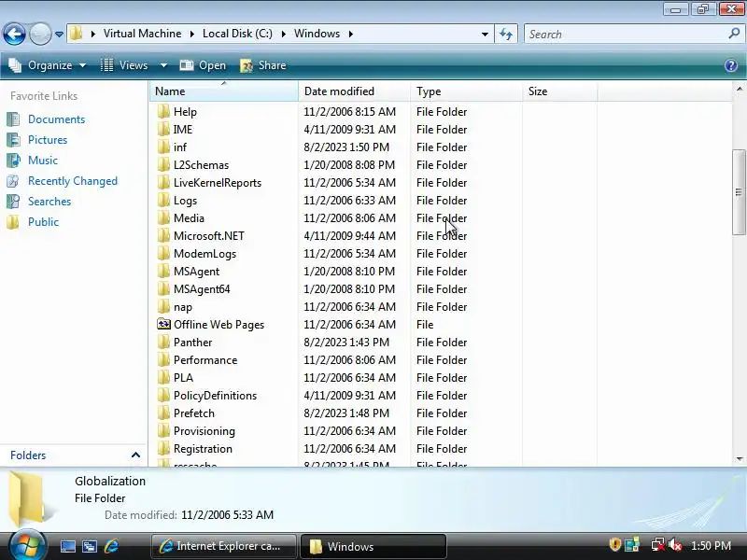This screenshot has width=747, height=560.
Task: Click the Virtual Machine breadcrumb
Action: coord(142,34)
